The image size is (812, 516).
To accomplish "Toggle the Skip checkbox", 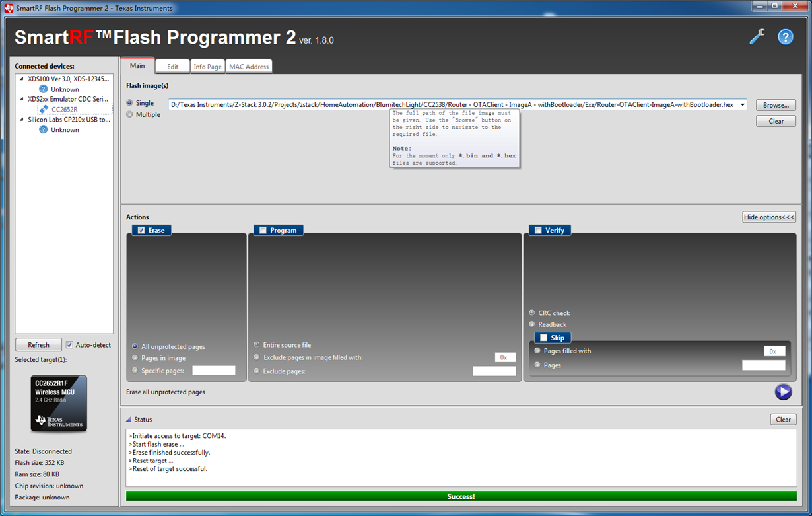I will click(x=543, y=338).
